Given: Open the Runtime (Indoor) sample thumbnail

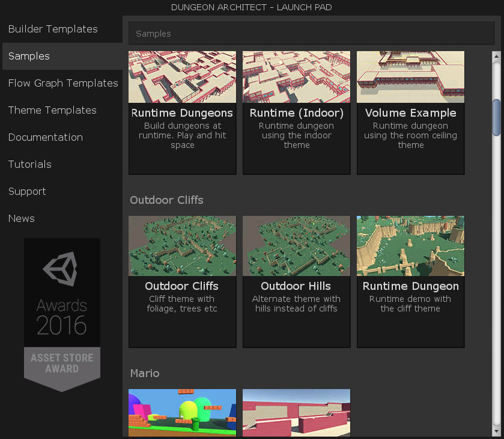Looking at the screenshot, I should click(x=296, y=77).
